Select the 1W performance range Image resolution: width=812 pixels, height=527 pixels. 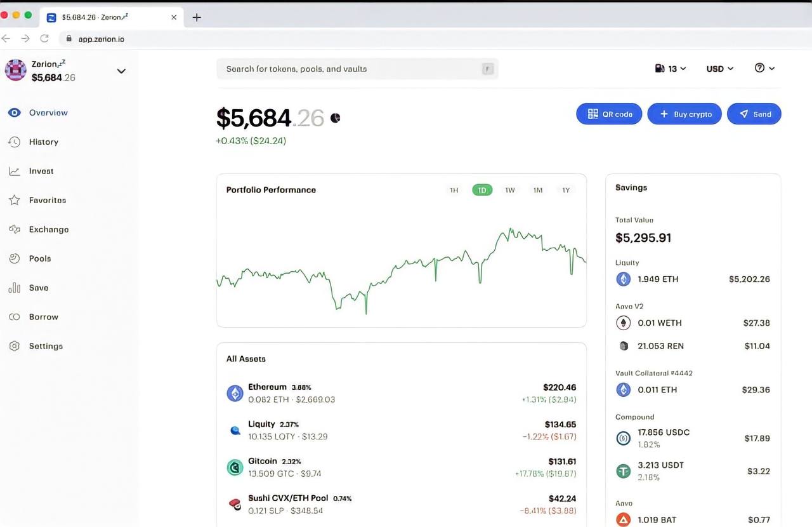[x=510, y=190]
